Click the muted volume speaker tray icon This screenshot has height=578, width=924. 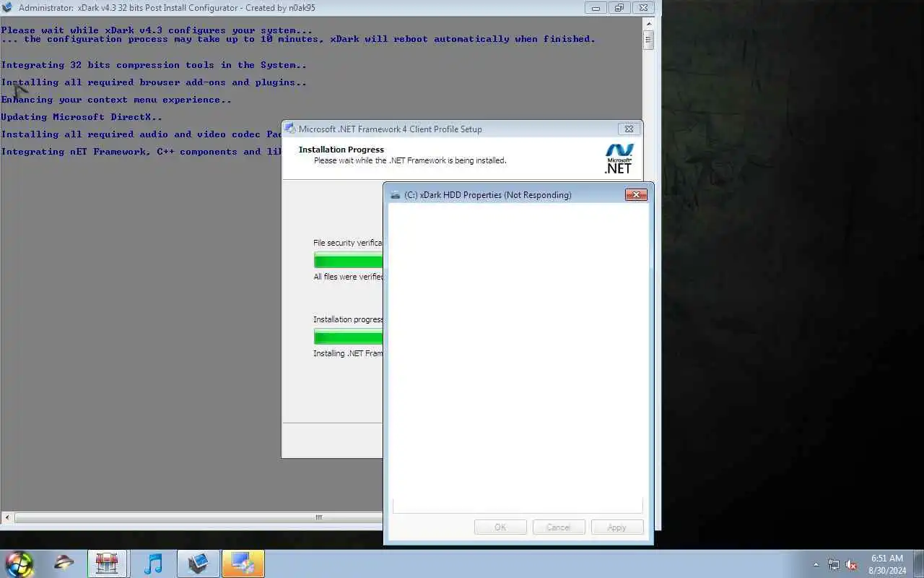click(x=851, y=565)
